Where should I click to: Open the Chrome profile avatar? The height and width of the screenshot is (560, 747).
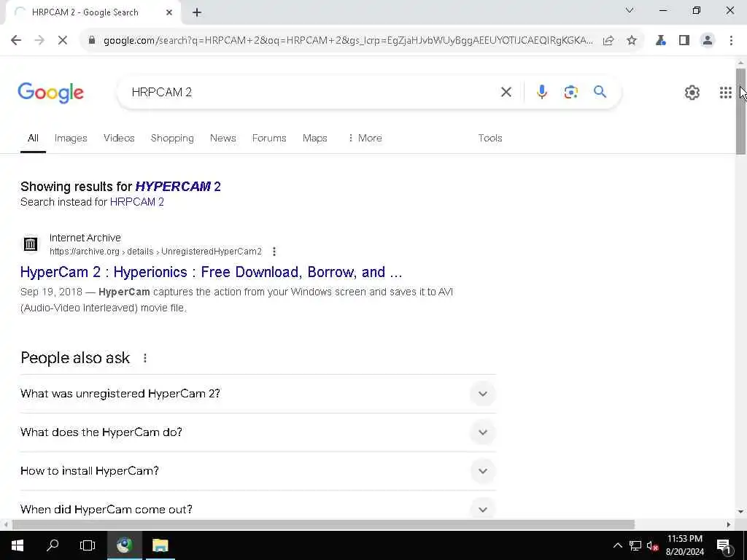coord(708,41)
